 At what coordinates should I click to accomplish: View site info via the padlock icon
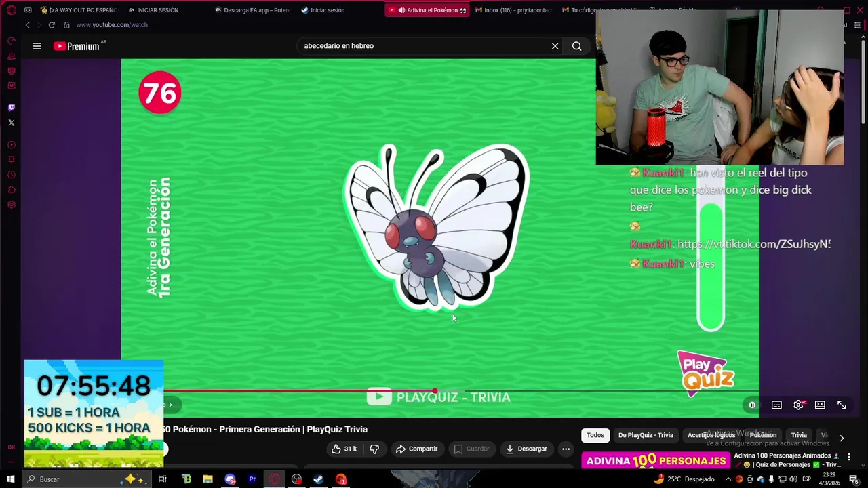[x=66, y=25]
